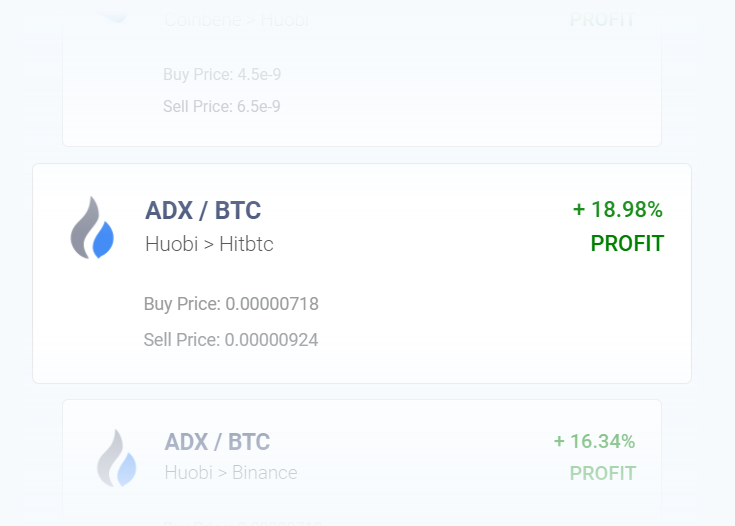
Task: Open the ADX / BTC Huobi > Hitbtc card title
Action: [203, 210]
